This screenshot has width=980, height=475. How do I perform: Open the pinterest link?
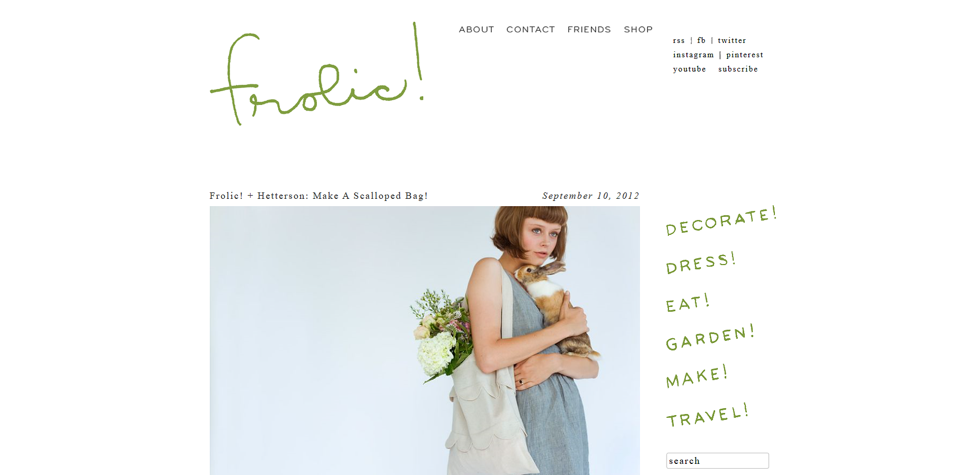coord(745,55)
